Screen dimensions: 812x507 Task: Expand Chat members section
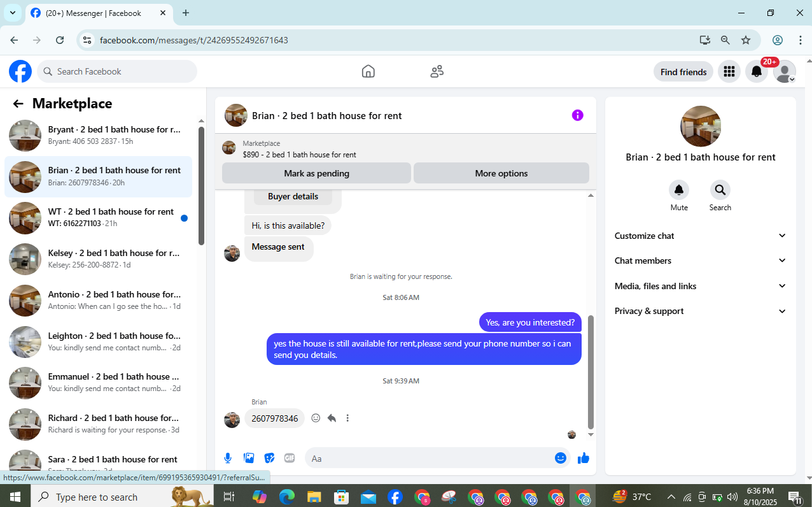click(x=700, y=261)
